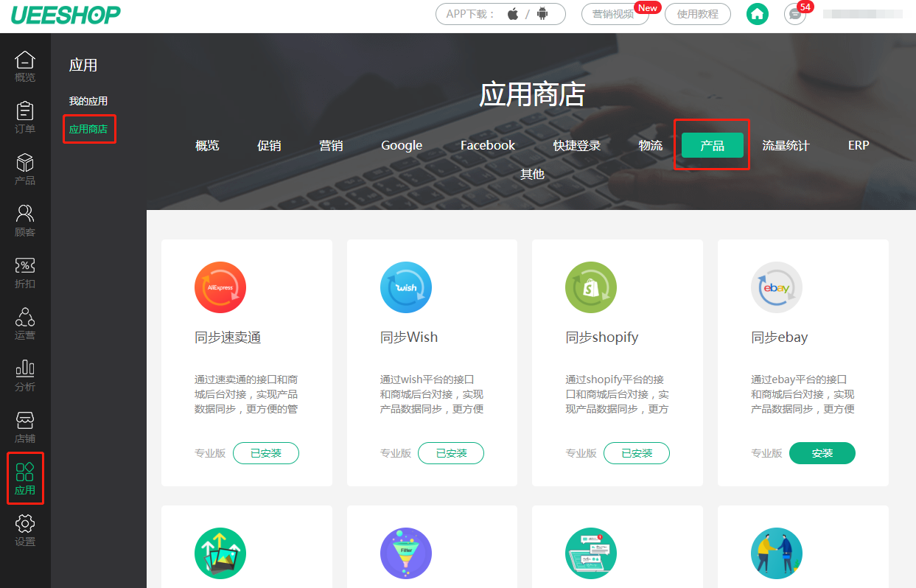Switch to the ERP category tab
This screenshot has height=588, width=916.
click(x=859, y=145)
